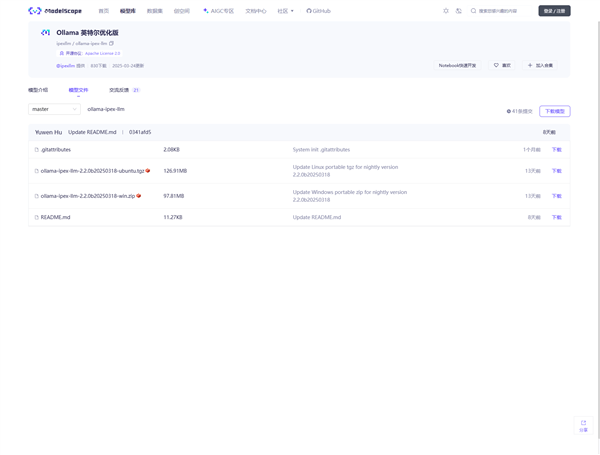Viewport: 600px width, 455px height.
Task: Click the 下载模型 button
Action: (554, 111)
